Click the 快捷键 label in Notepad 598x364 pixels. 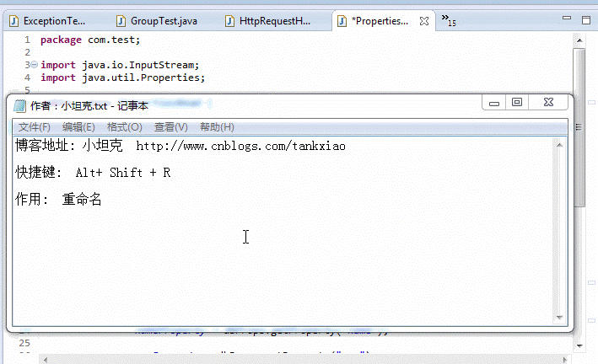(35, 172)
